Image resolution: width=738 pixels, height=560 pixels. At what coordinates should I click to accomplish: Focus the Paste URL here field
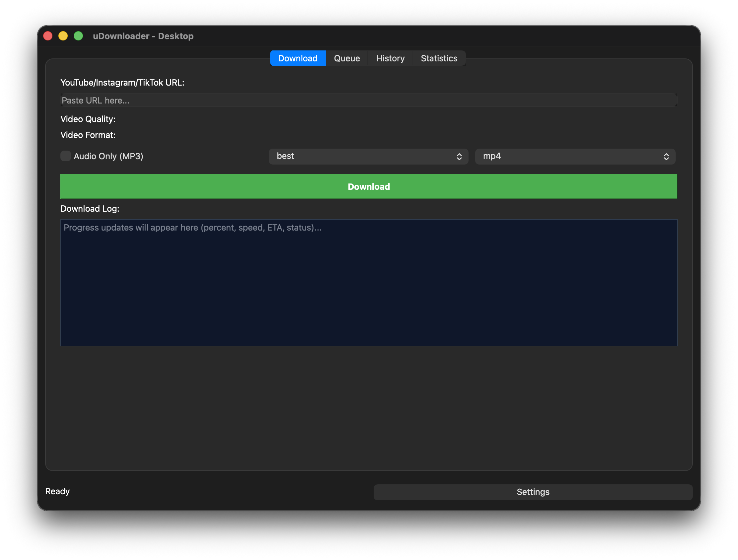[x=368, y=101]
